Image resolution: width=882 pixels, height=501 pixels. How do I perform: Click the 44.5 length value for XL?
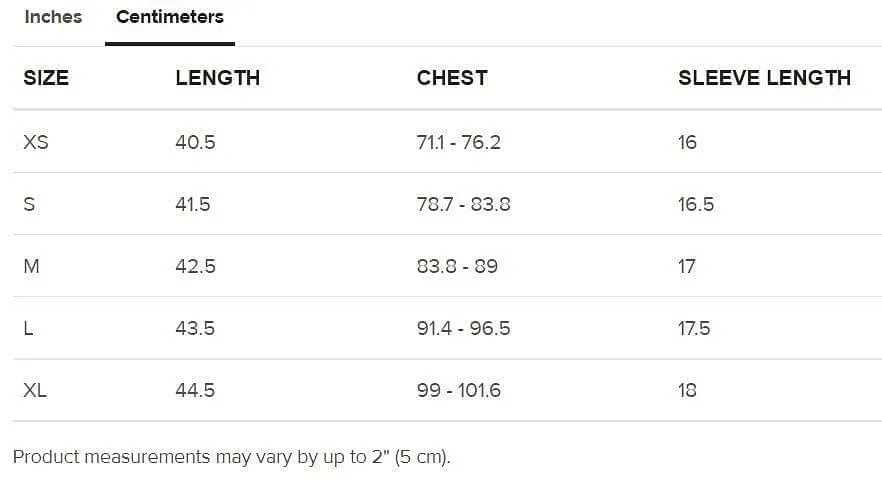click(x=195, y=390)
